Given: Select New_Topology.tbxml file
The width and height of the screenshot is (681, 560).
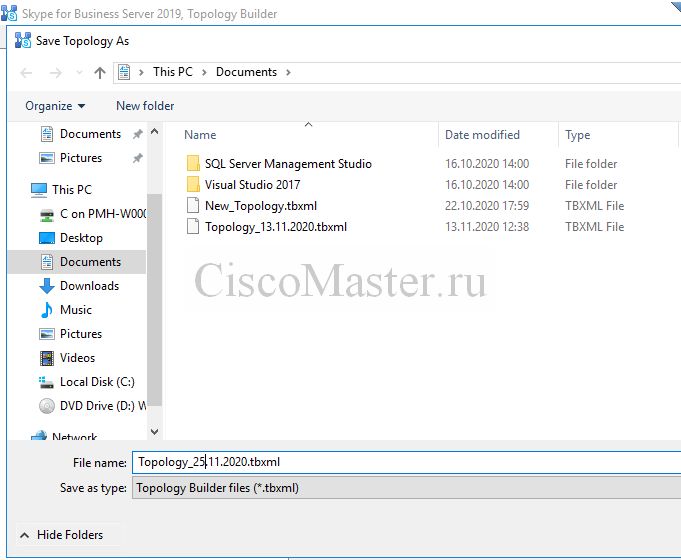Looking at the screenshot, I should tap(261, 206).
